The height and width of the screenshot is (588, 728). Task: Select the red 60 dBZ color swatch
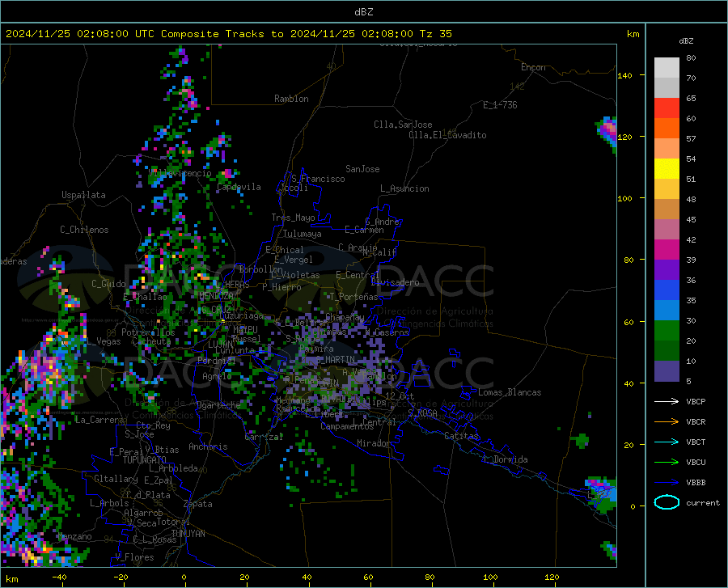tap(667, 108)
